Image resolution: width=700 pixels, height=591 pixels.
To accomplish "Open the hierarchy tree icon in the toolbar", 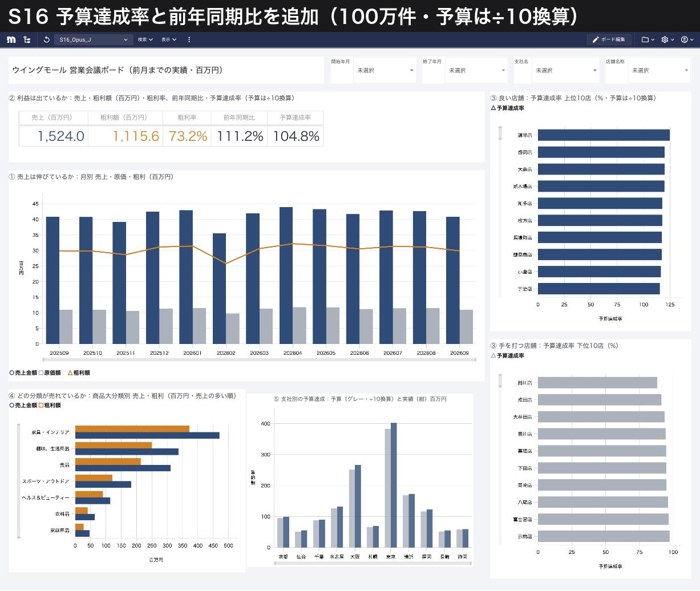I will [x=27, y=39].
